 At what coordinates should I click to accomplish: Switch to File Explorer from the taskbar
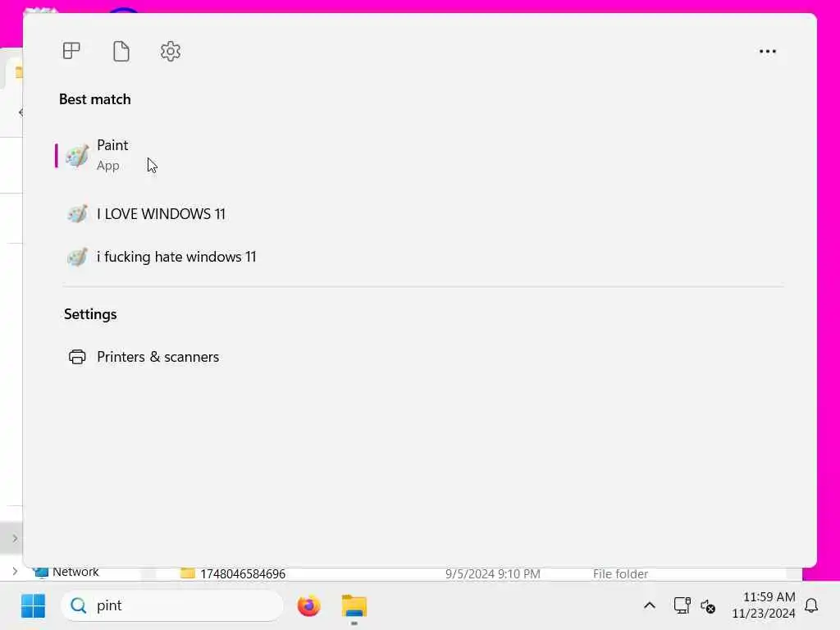[354, 606]
